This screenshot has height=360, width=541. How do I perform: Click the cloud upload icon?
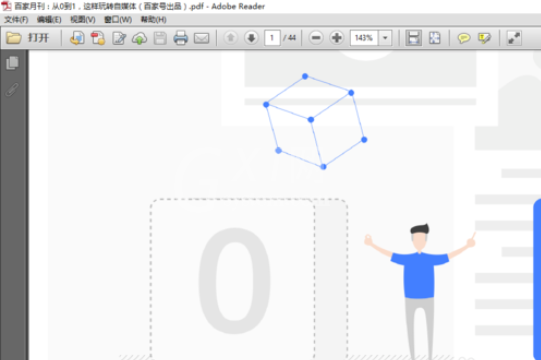pos(139,38)
